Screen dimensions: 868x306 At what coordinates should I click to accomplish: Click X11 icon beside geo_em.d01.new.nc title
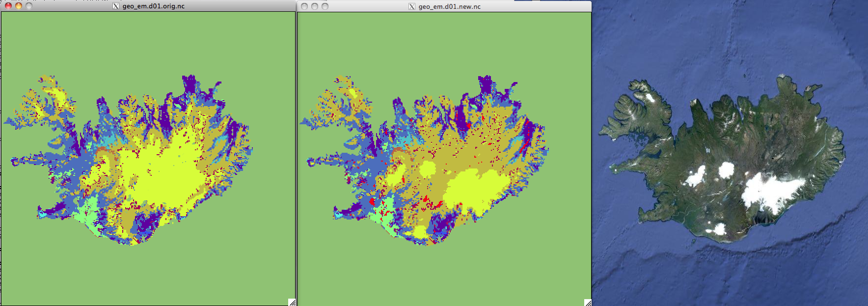[412, 6]
